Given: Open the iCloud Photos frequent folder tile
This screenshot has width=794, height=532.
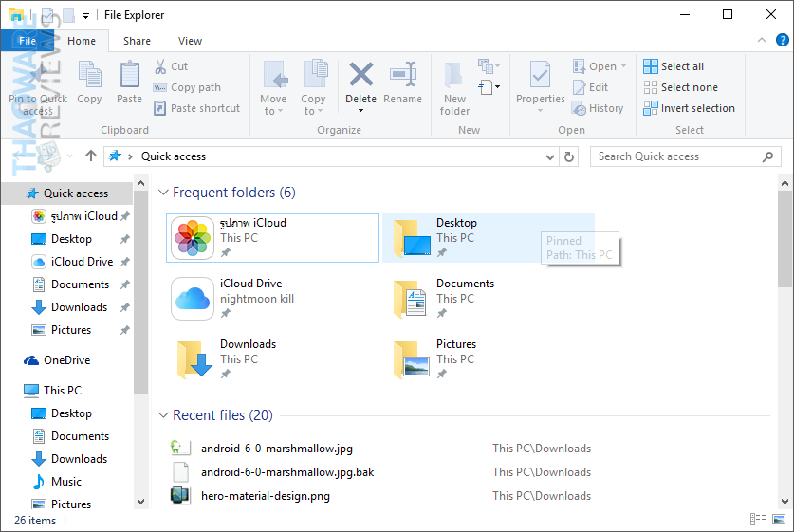Looking at the screenshot, I should click(x=272, y=238).
